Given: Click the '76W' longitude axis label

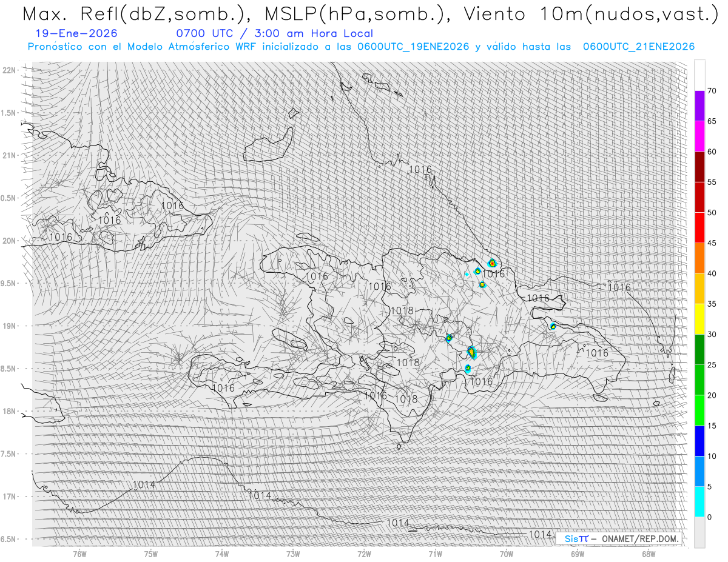Looking at the screenshot, I should point(79,554).
